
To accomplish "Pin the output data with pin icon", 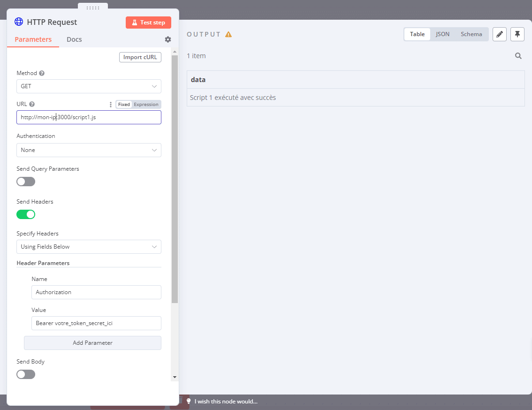I will point(517,34).
